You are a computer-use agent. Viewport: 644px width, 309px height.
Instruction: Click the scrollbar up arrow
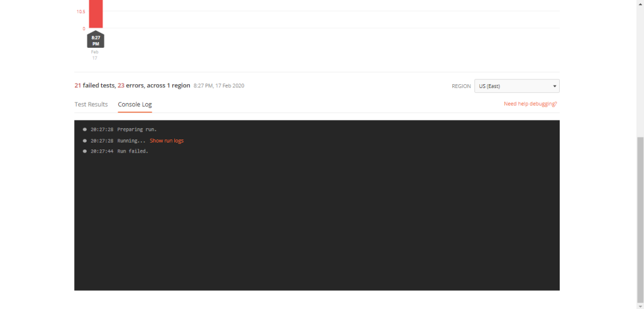coord(640,3)
